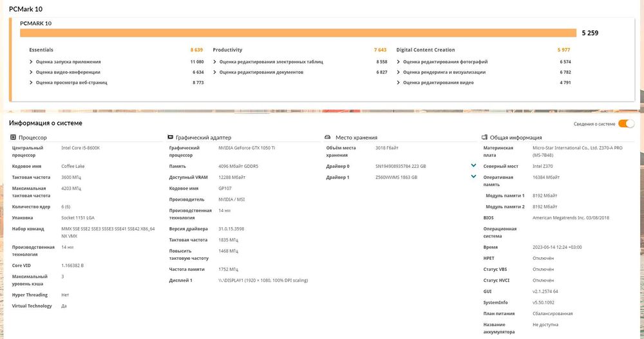Click the Информация о системе heading
The image size is (644, 339).
point(46,123)
